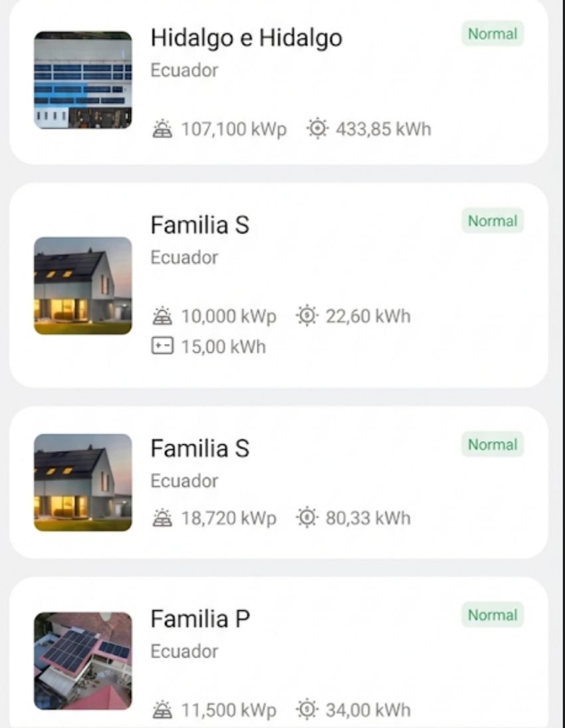Open the house thumbnail of the 10,000 kWp plant
Viewport: 565px width, 728px height.
pyautogui.click(x=83, y=286)
